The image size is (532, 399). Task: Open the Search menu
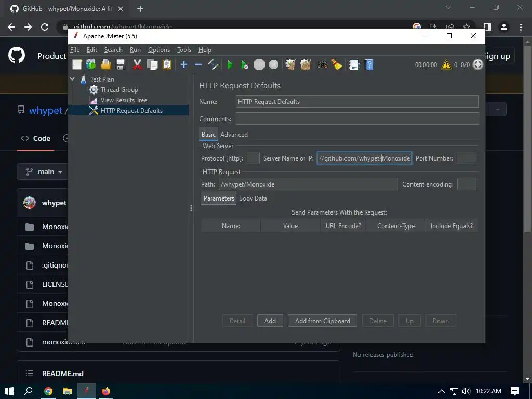pos(113,50)
